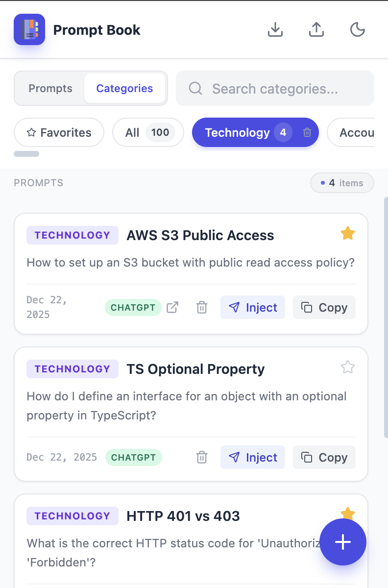The height and width of the screenshot is (588, 388).
Task: Copy the TS Optional Property prompt
Action: pos(324,457)
